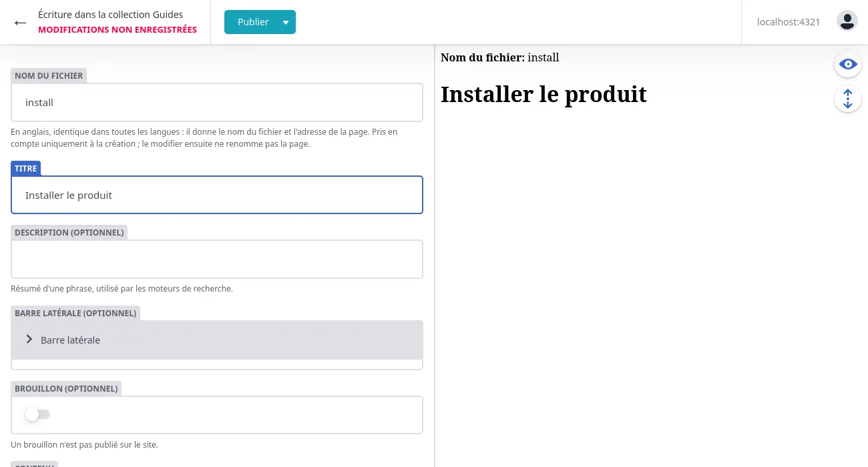Open the user account avatar menu

coord(847,21)
